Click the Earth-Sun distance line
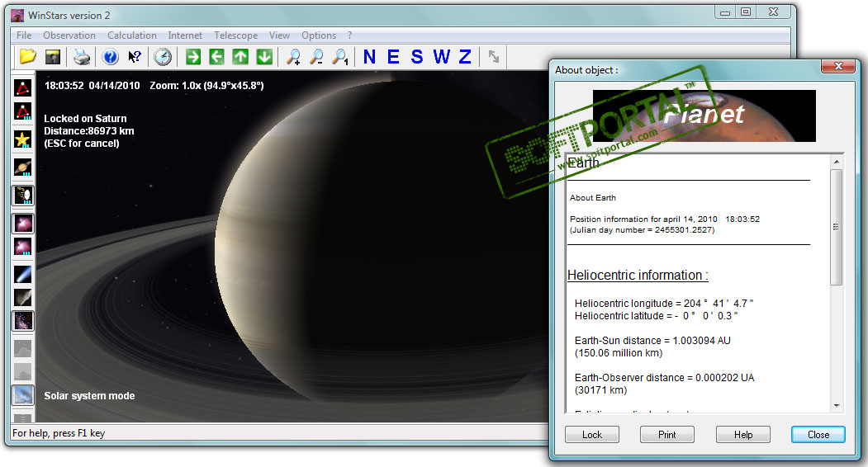The image size is (868, 467). click(652, 340)
